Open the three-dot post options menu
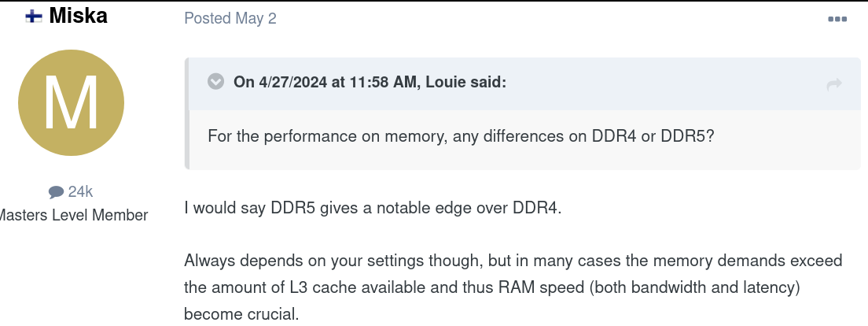868x326 pixels. (837, 19)
